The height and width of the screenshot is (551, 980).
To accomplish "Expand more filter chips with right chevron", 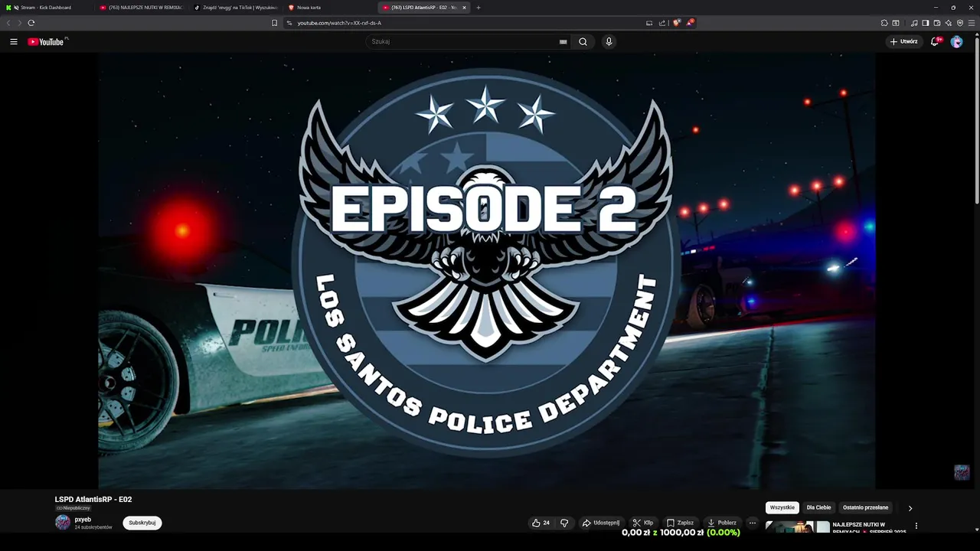I will point(910,508).
